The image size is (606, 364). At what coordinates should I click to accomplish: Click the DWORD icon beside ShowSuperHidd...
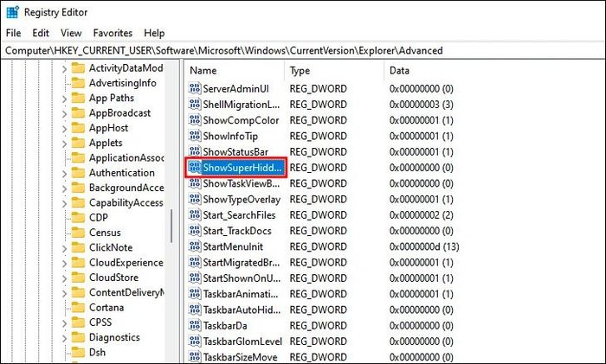[195, 168]
